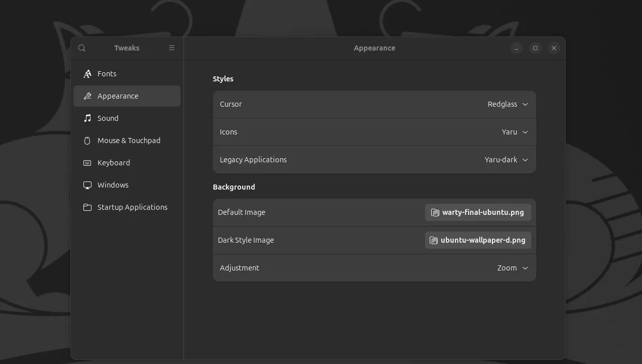Click the Styles section heading

click(223, 79)
